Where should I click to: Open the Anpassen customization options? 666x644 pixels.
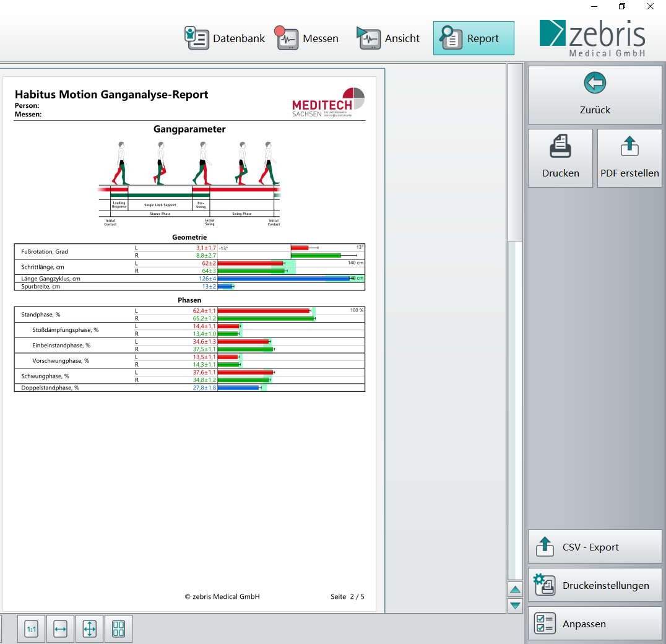595,623
